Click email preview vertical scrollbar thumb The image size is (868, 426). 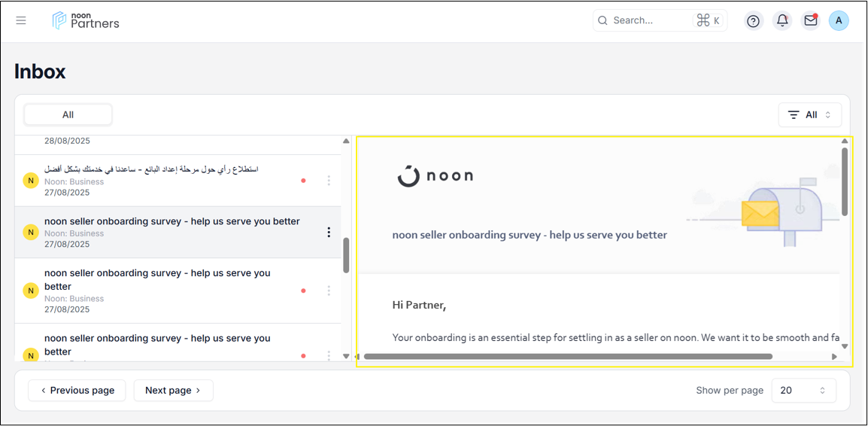click(x=845, y=181)
